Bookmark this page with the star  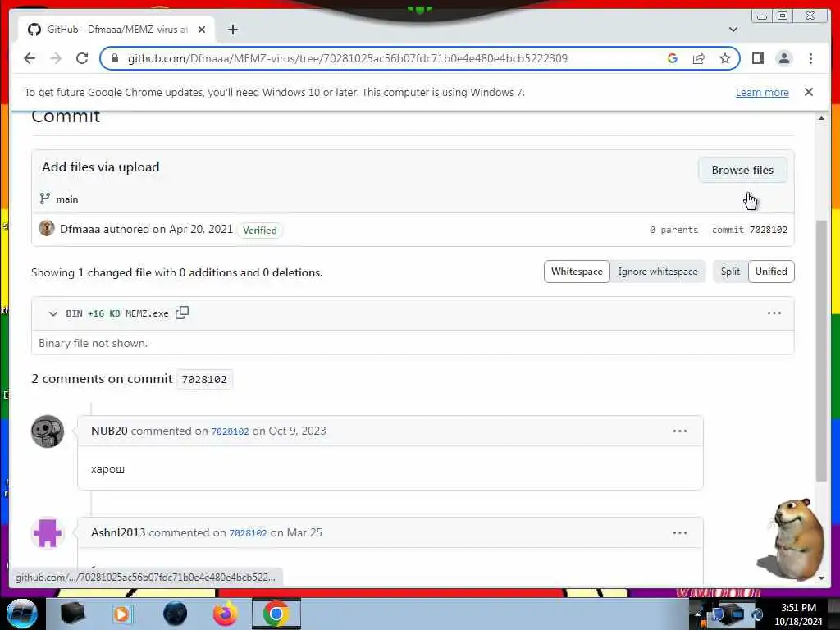point(725,58)
